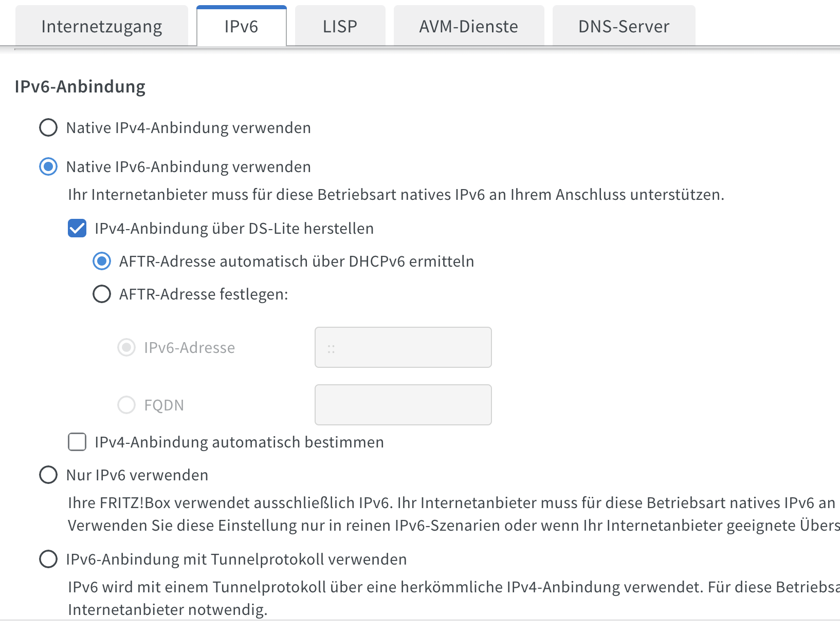The image size is (840, 636).
Task: Click the FQDN text field
Action: [x=403, y=405]
